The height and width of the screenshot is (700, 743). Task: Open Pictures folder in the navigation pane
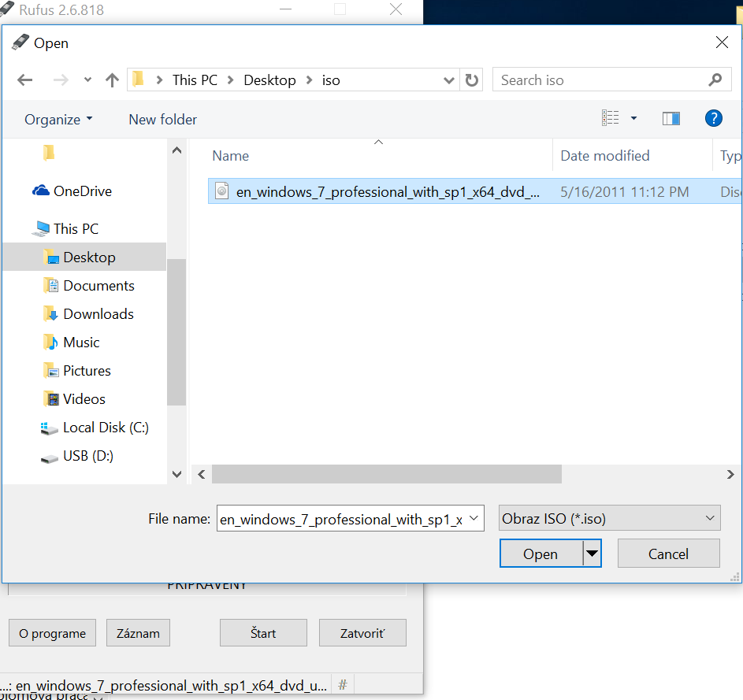click(x=87, y=371)
